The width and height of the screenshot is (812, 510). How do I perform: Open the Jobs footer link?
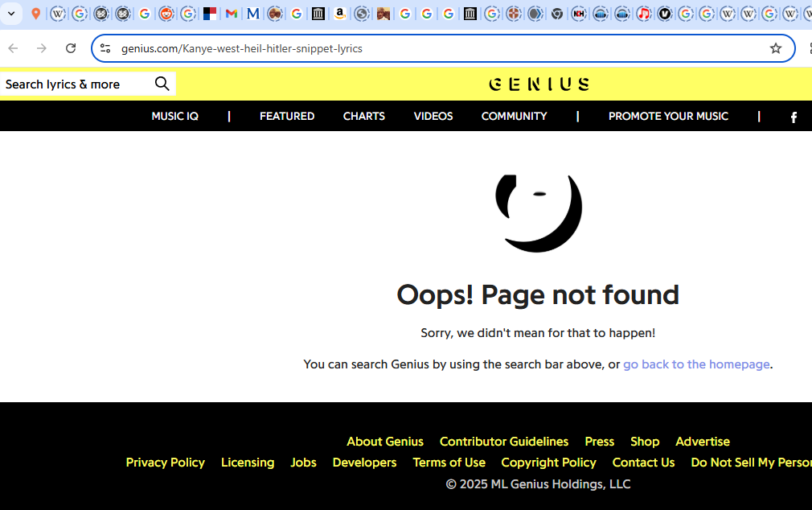(303, 463)
